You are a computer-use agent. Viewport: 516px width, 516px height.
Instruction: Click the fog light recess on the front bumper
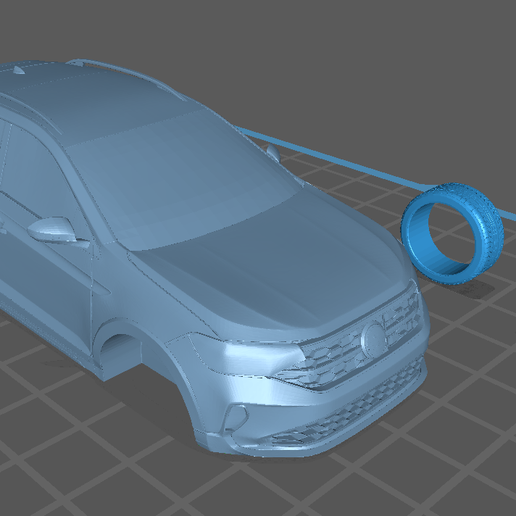click(x=236, y=417)
